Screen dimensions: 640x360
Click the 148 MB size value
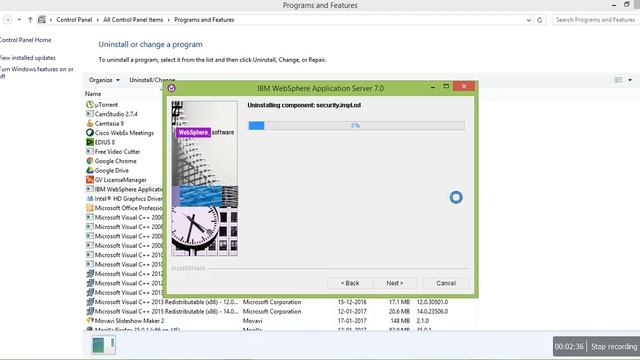tap(400, 321)
